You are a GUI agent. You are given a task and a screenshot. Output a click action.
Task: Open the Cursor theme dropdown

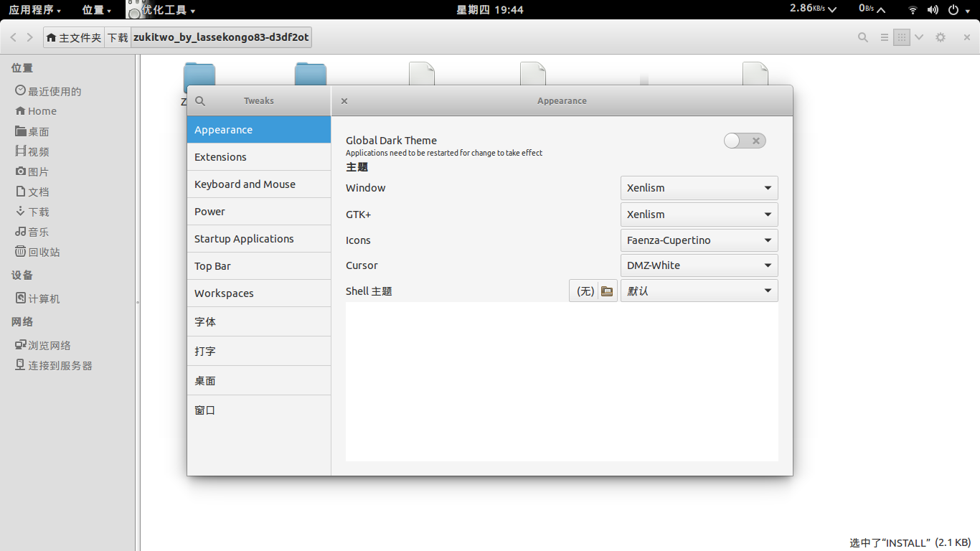point(699,265)
